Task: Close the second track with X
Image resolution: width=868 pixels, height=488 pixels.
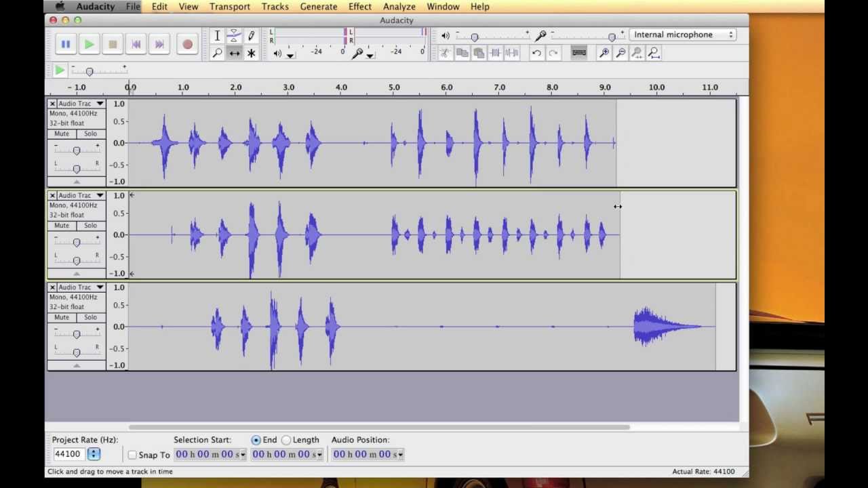Action: 52,195
